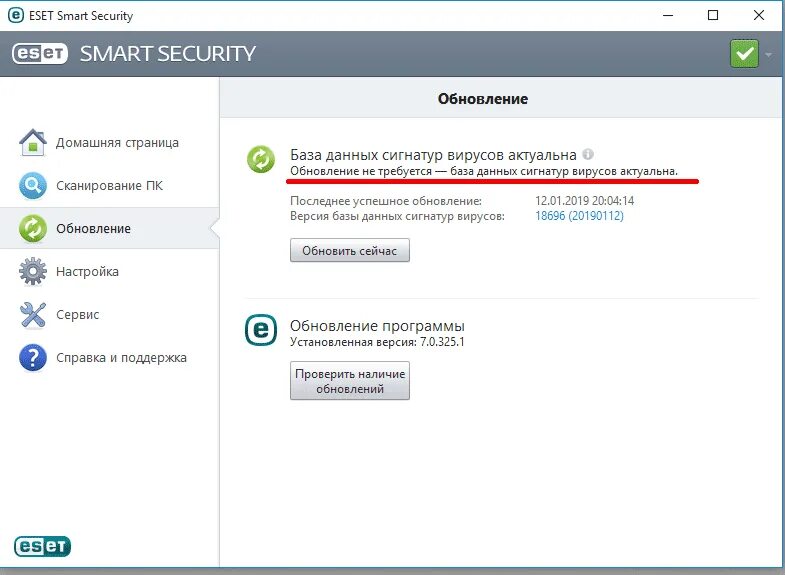Open the Настройка section
This screenshot has height=575, width=785.
click(87, 272)
